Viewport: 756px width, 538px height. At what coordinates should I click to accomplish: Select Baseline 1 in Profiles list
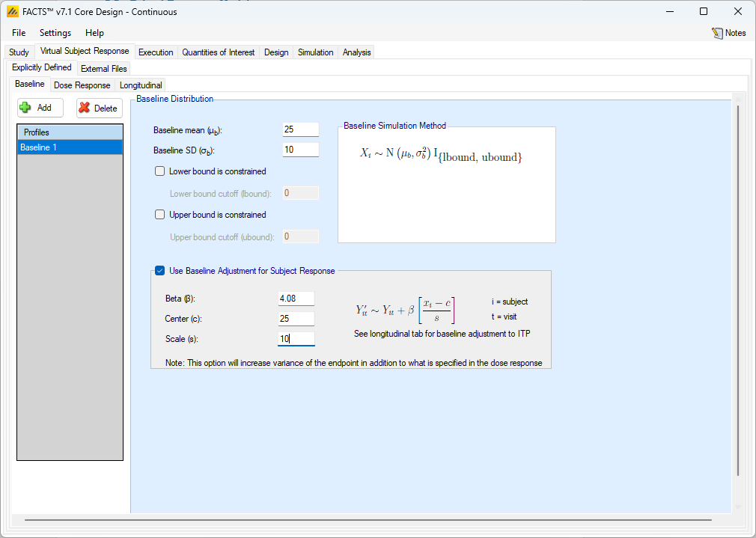(70, 147)
